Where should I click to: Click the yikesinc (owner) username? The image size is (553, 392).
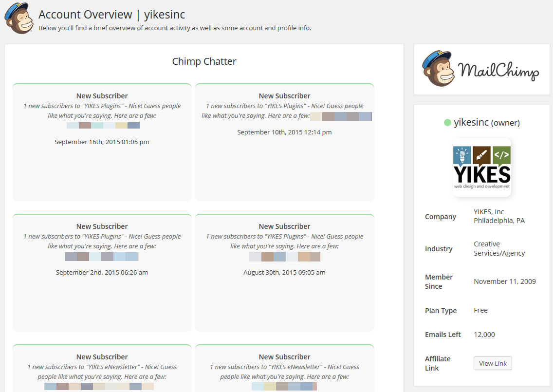coord(487,122)
